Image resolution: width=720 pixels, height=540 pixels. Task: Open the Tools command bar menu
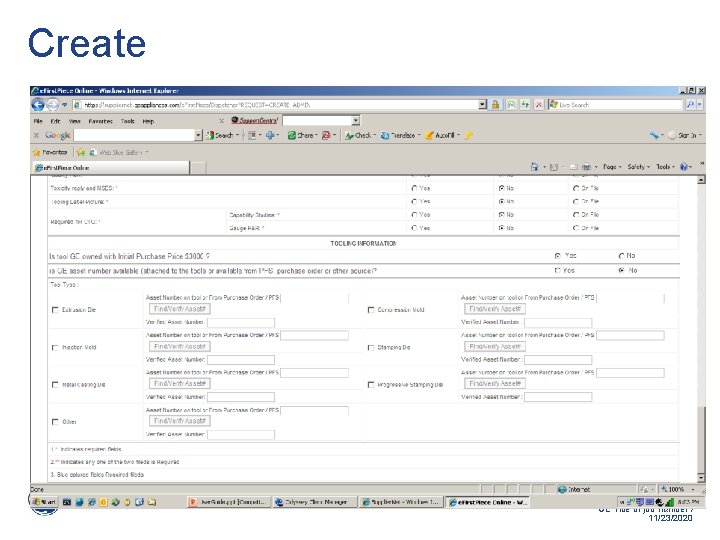[x=665, y=167]
